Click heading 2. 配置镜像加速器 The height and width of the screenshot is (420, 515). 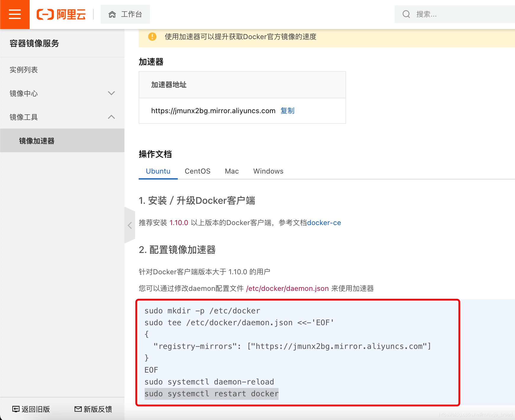(177, 250)
